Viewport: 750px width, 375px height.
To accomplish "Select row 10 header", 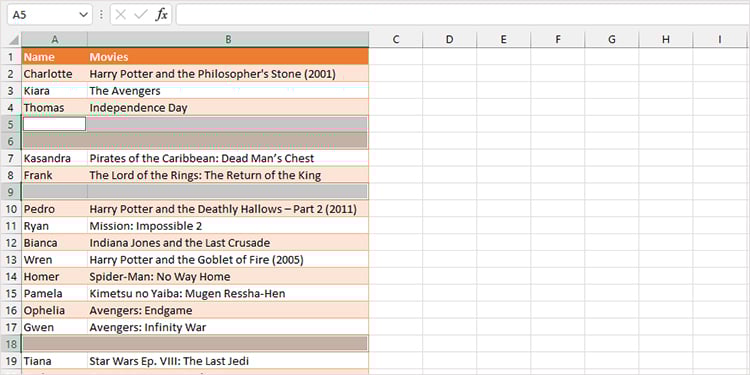I will (x=11, y=209).
